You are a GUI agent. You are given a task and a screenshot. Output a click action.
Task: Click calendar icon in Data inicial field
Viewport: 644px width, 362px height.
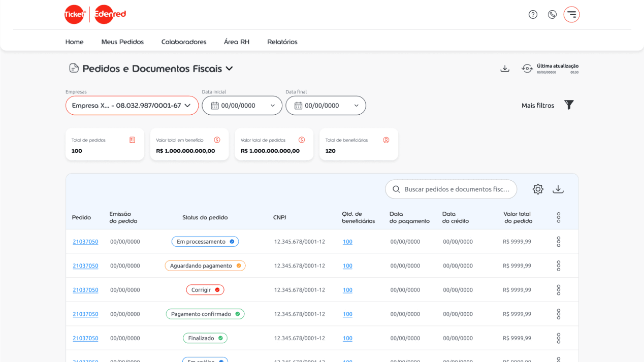[x=215, y=106]
